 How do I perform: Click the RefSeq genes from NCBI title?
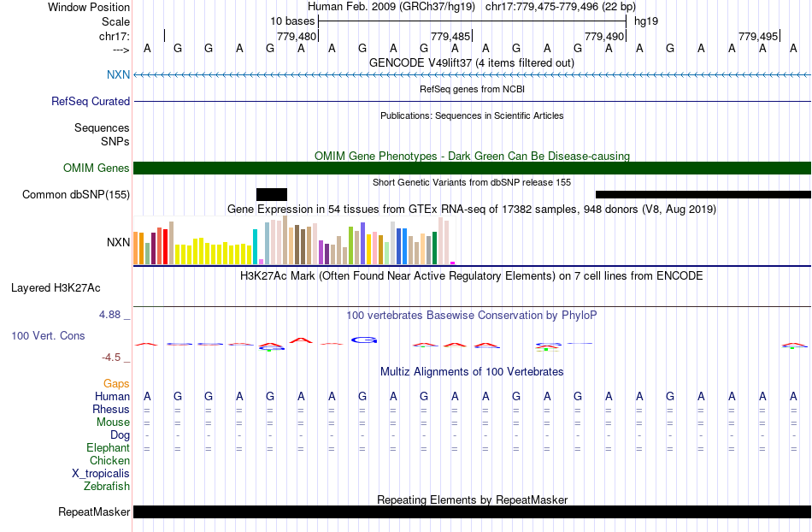coord(472,89)
